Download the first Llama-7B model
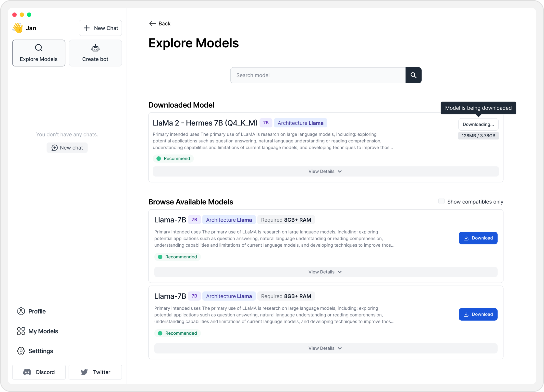 [478, 238]
